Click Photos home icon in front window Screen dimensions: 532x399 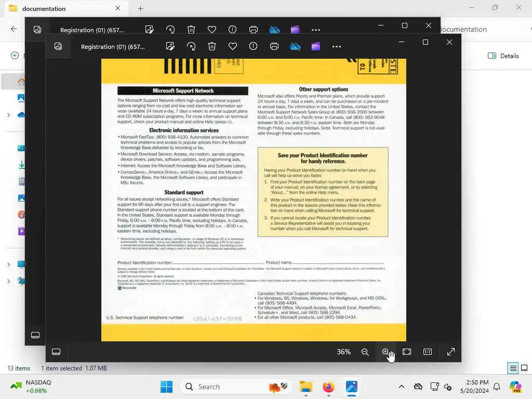58,46
